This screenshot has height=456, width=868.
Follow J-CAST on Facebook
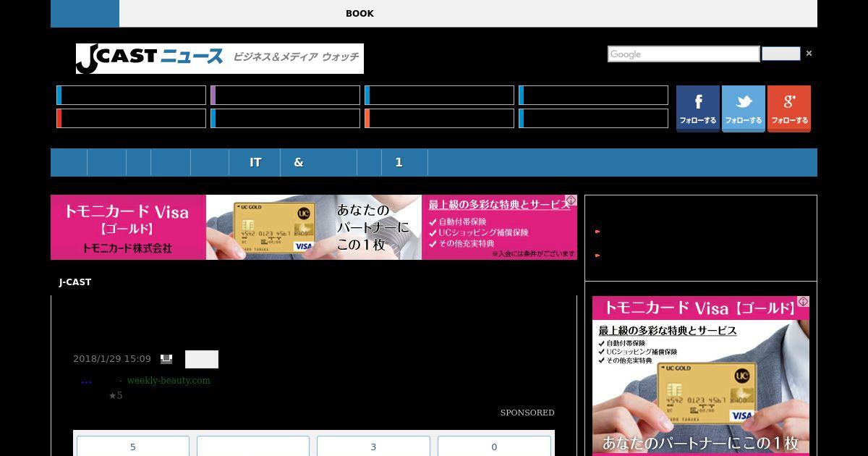698,109
